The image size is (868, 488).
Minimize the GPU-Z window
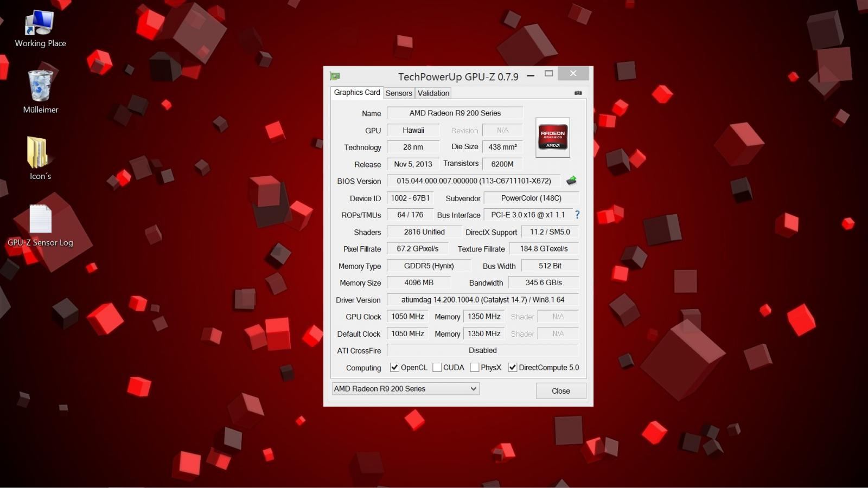531,75
